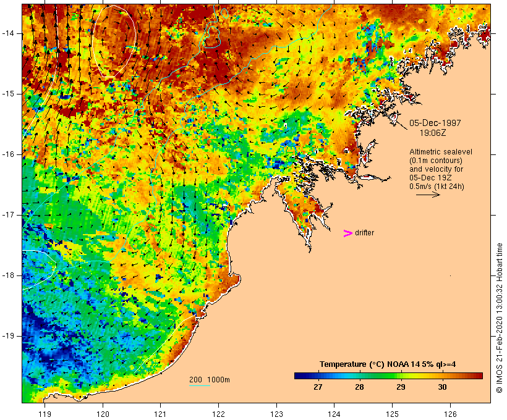The height and width of the screenshot is (420, 507).
Task: Click the longitude label 123
Action: [276, 414]
